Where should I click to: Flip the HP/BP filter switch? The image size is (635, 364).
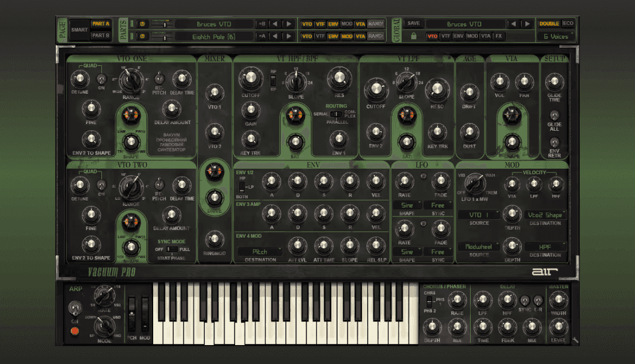273,80
